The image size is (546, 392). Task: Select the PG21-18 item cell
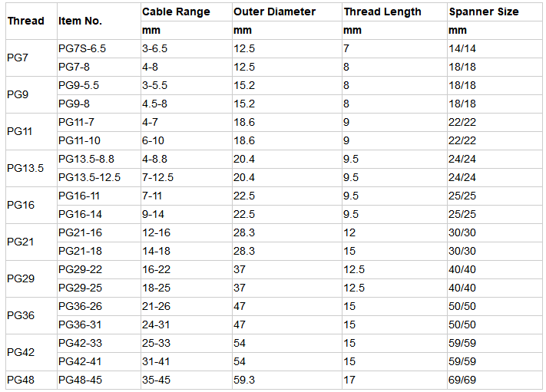[80, 251]
